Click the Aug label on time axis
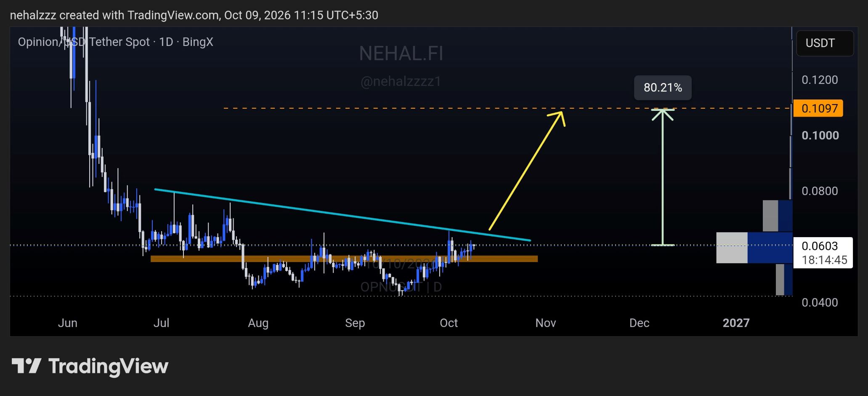The width and height of the screenshot is (868, 396). (x=258, y=323)
